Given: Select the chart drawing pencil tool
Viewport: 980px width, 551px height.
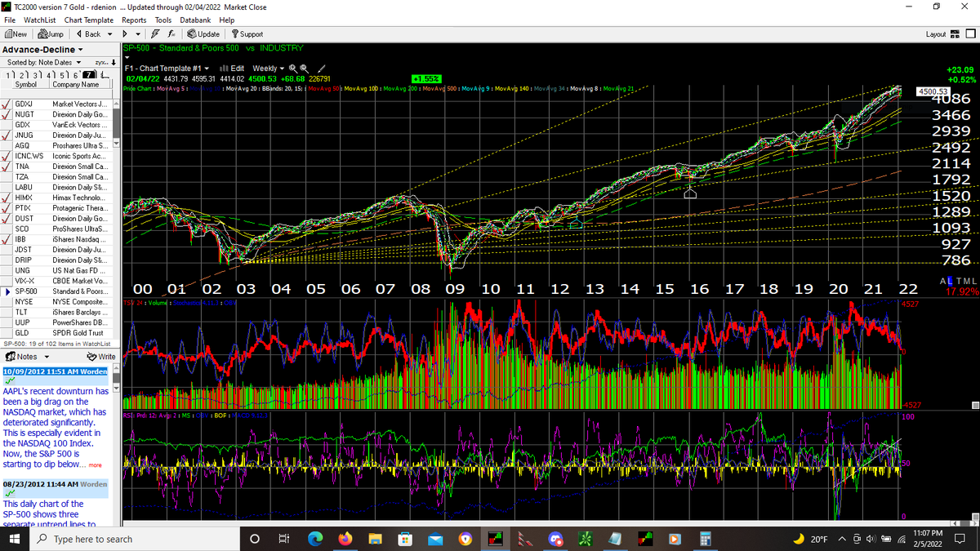Looking at the screenshot, I should pyautogui.click(x=322, y=68).
